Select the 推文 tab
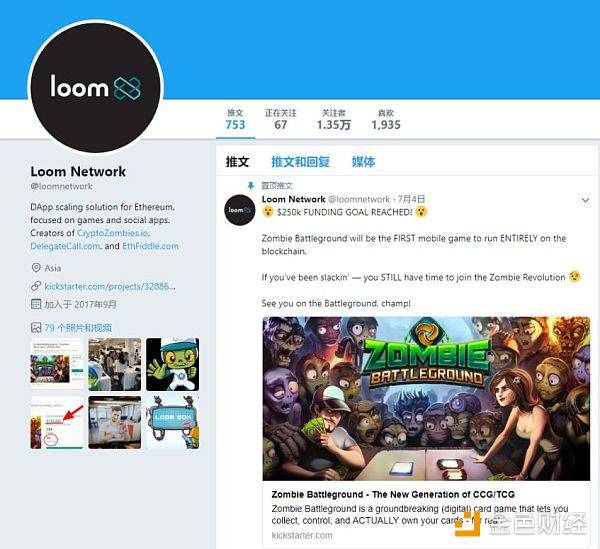Image resolution: width=600 pixels, height=549 pixels. pyautogui.click(x=237, y=162)
